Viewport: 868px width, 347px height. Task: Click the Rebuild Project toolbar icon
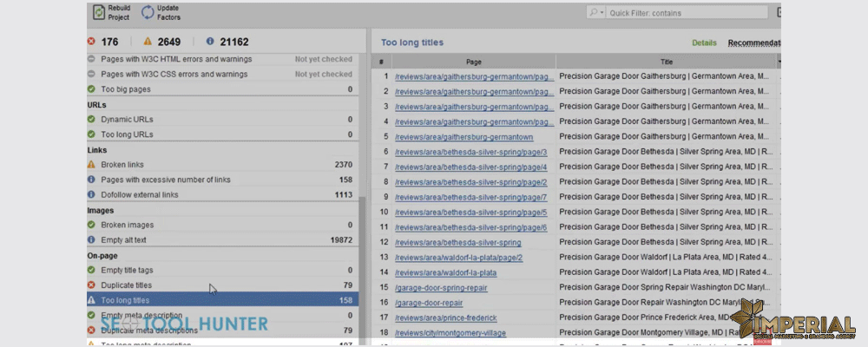(99, 12)
